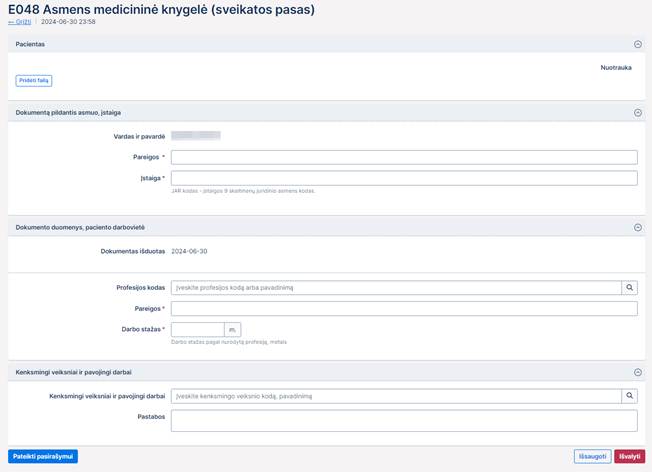Click the Profesijos kodas search field
Viewport: 652px width, 472px height.
coord(395,288)
